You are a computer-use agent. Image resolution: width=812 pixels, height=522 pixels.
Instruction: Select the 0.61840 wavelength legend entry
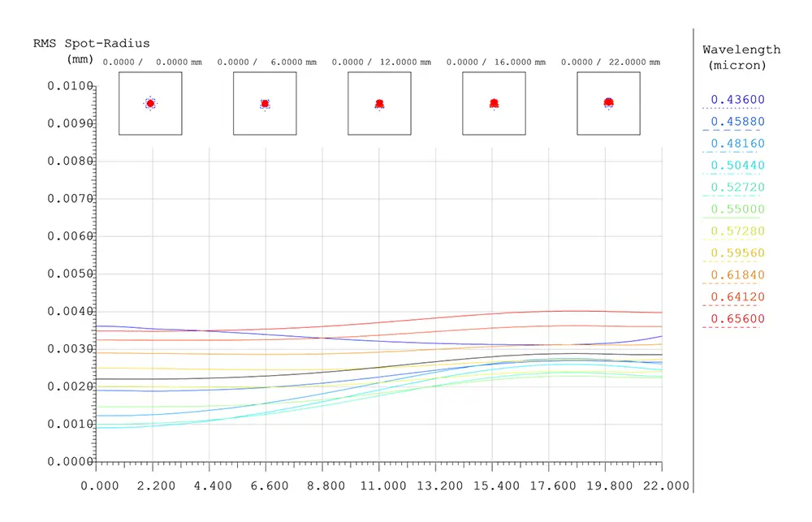737,275
